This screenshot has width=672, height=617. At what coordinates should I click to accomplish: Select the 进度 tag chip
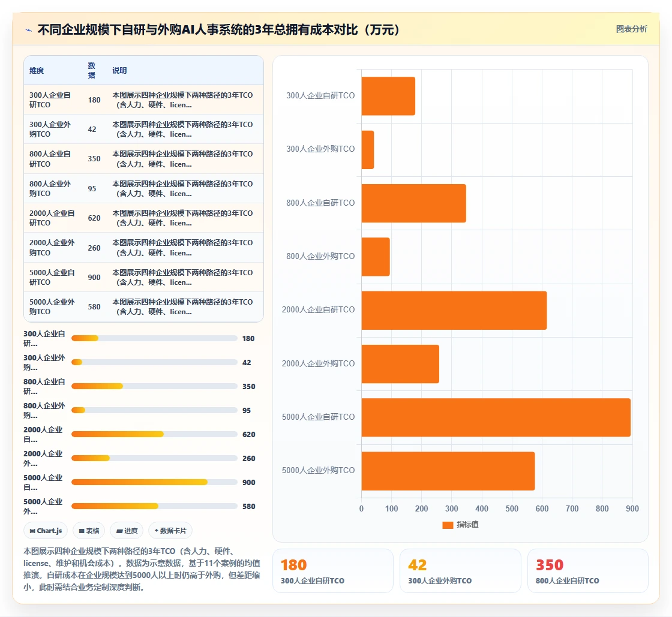127,531
